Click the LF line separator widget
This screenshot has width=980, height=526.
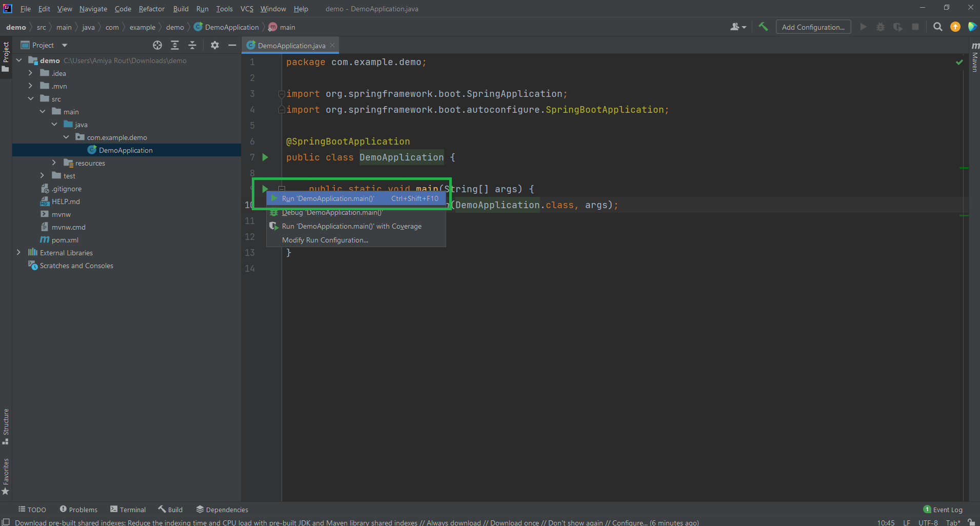pos(907,522)
